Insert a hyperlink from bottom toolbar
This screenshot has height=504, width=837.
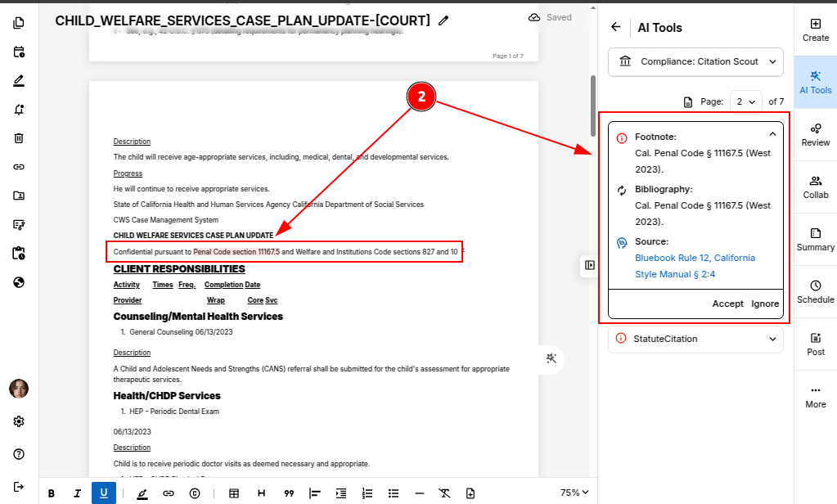point(168,493)
